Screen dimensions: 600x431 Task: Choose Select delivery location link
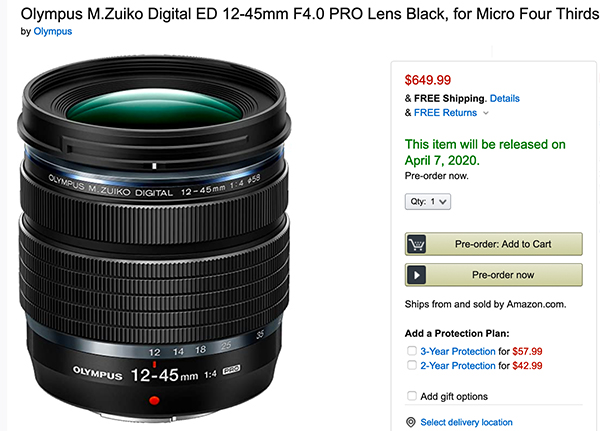466,422
